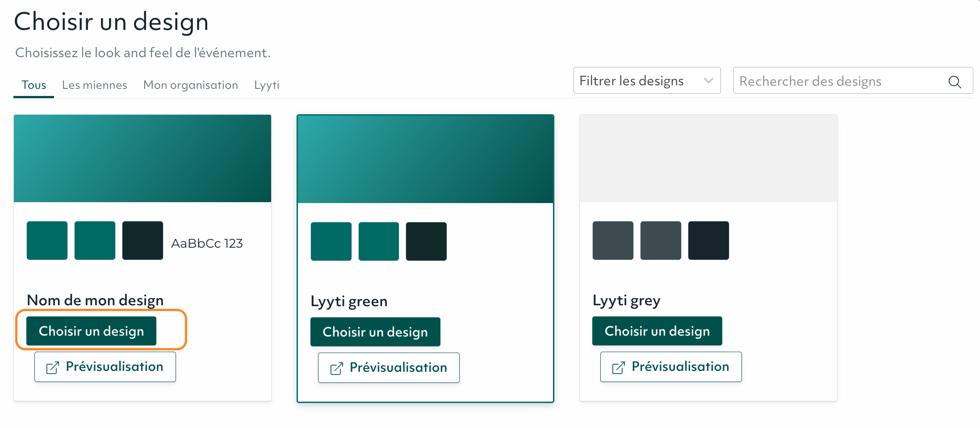Pick the Lyyti grey design button
Image resolution: width=980 pixels, height=428 pixels.
pos(657,331)
